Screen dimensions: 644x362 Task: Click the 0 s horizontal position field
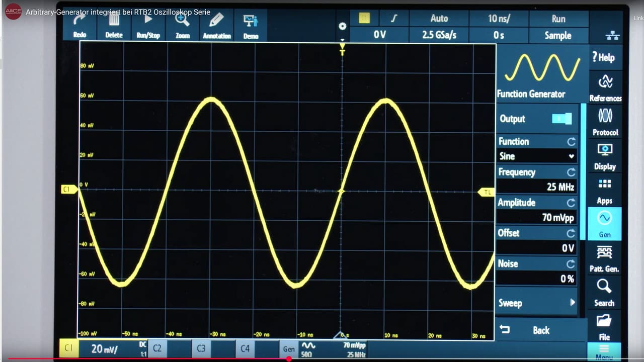(x=498, y=36)
